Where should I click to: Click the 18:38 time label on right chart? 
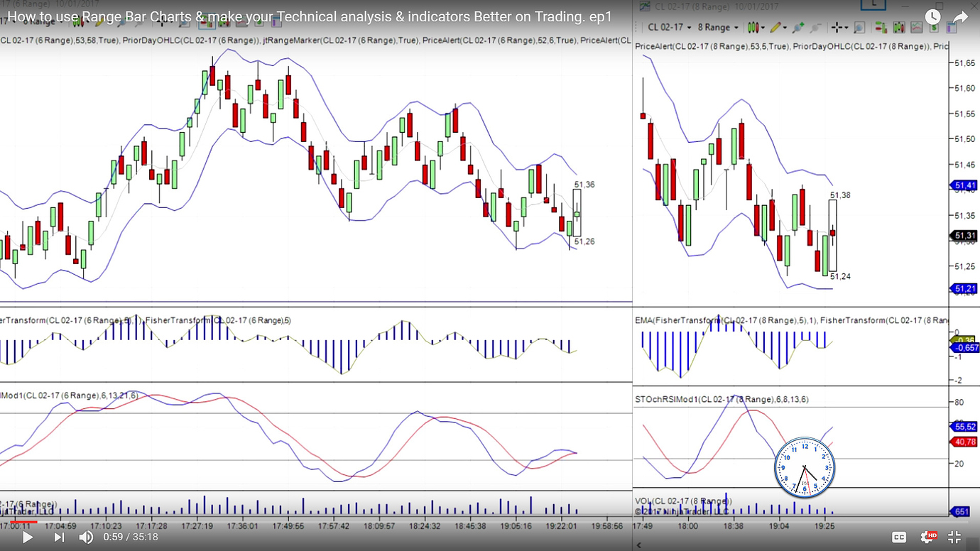coord(734,526)
